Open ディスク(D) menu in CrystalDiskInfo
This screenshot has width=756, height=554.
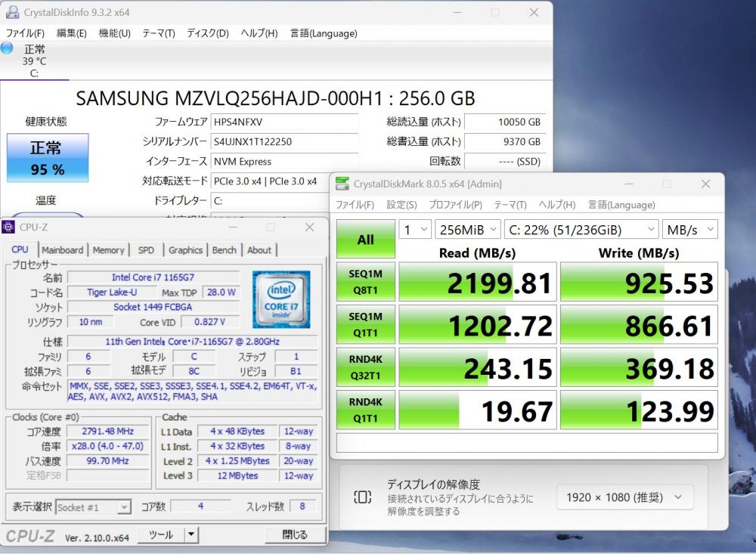pos(208,33)
